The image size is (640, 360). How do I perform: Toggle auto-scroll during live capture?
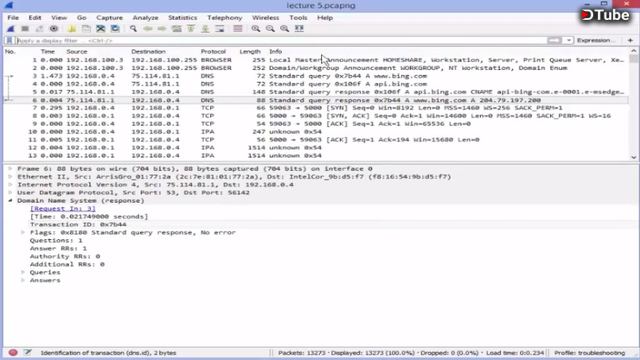220,29
